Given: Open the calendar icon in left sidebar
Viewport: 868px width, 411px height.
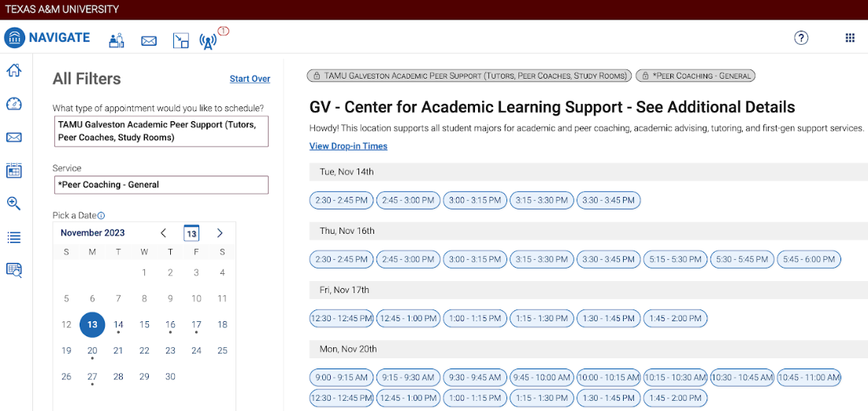Looking at the screenshot, I should point(14,170).
